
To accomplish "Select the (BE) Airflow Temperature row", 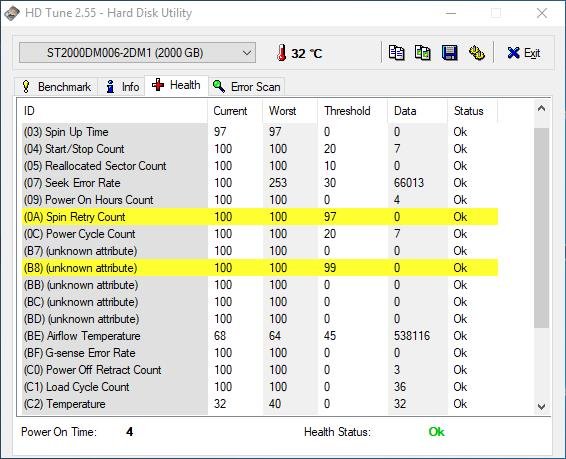I will tap(260, 336).
